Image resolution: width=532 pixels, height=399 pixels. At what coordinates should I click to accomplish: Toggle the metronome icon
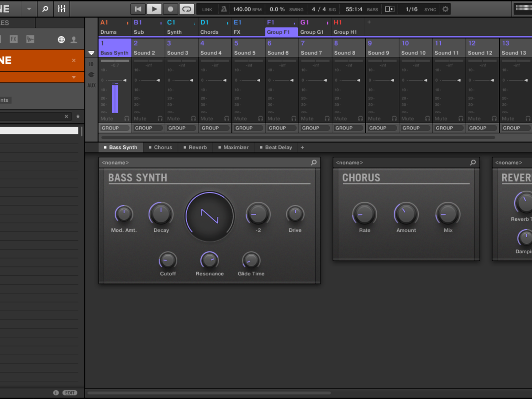point(224,9)
